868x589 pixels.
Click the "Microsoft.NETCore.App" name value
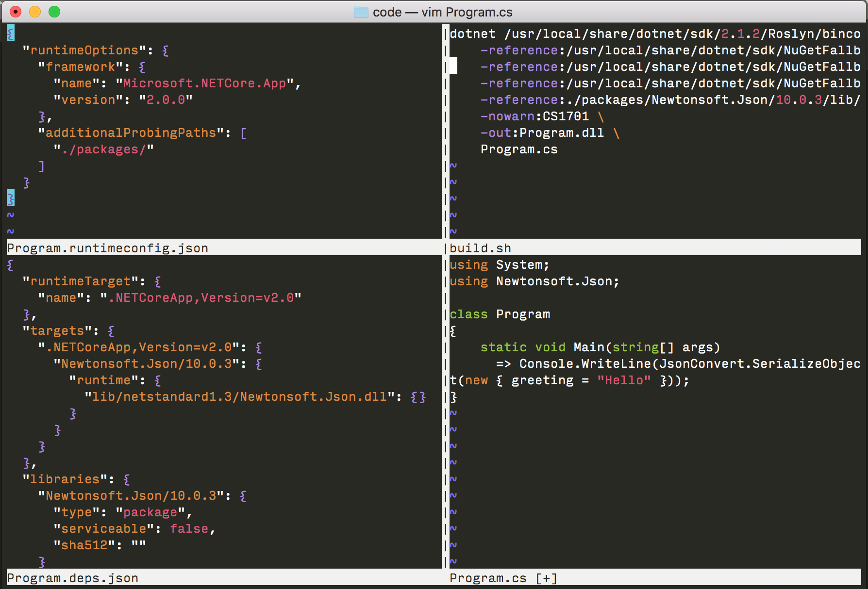[x=204, y=83]
